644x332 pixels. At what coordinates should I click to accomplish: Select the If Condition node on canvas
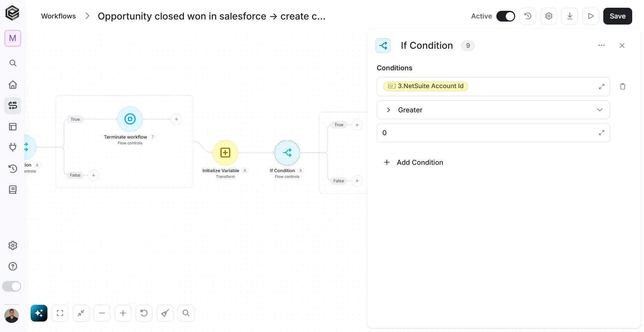(287, 153)
